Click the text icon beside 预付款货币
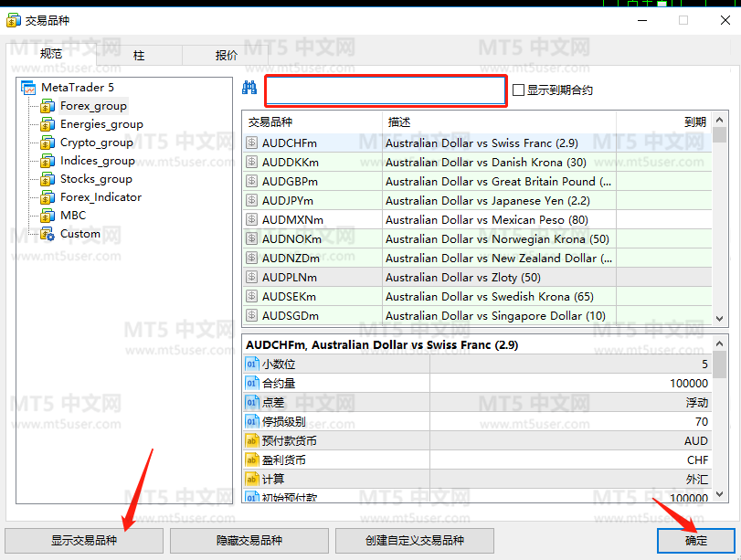 coord(252,441)
